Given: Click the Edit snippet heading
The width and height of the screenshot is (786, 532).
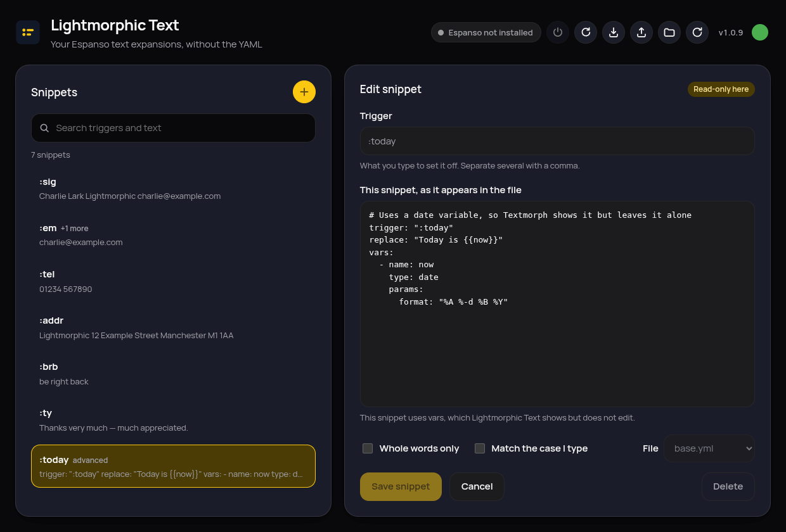Looking at the screenshot, I should pos(390,89).
